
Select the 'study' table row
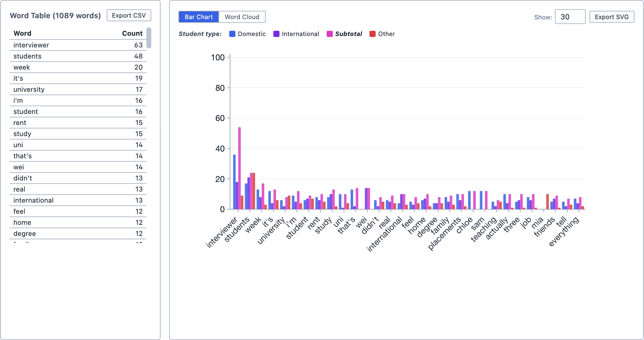78,134
